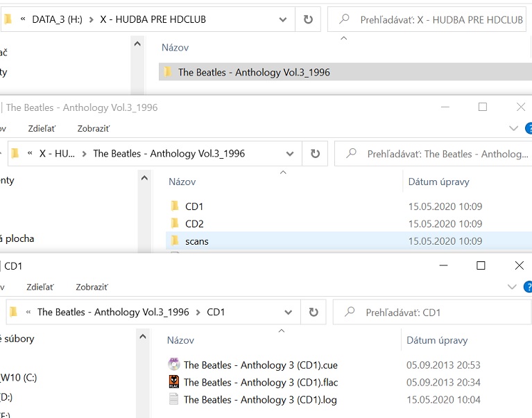This screenshot has height=418, width=532.
Task: Open address dropdown in CD1 window
Action: click(288, 312)
